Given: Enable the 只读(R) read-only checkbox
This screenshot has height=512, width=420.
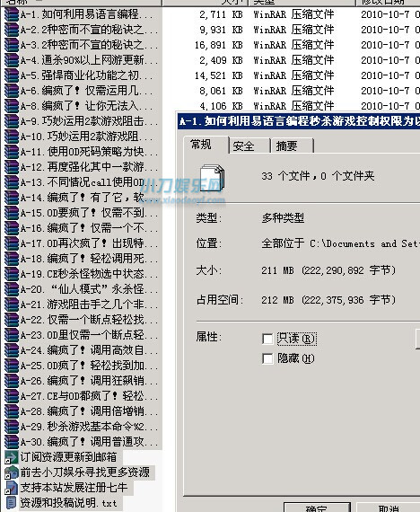Looking at the screenshot, I should click(x=267, y=339).
